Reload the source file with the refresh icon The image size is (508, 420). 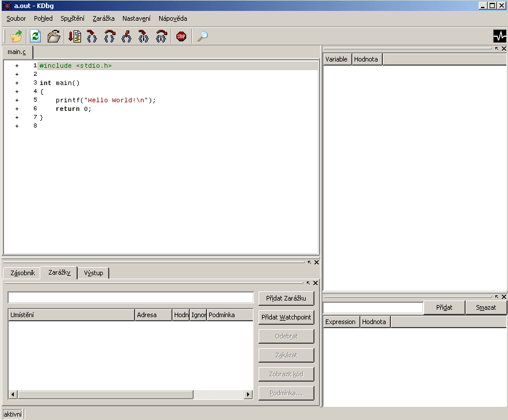click(x=36, y=36)
